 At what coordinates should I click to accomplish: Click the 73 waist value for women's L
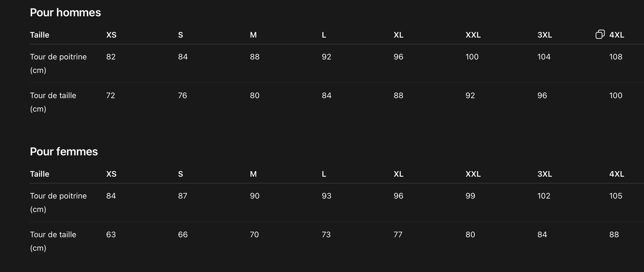pos(326,235)
